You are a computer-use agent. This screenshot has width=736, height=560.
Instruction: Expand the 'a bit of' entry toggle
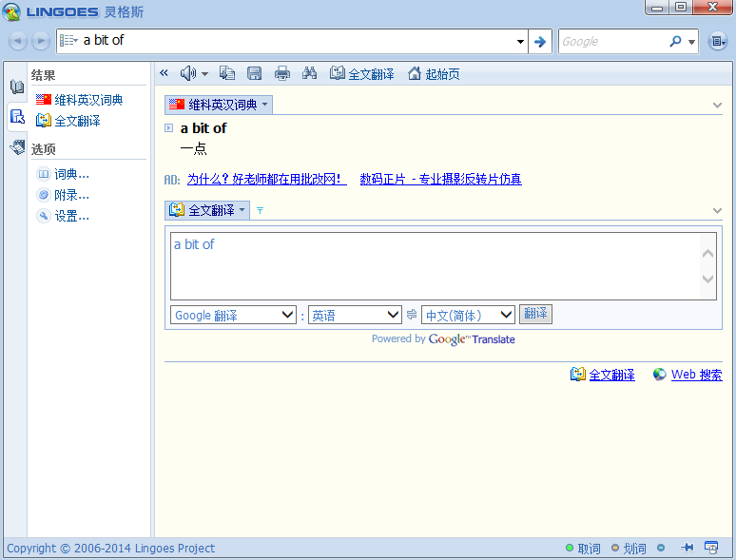pyautogui.click(x=168, y=127)
